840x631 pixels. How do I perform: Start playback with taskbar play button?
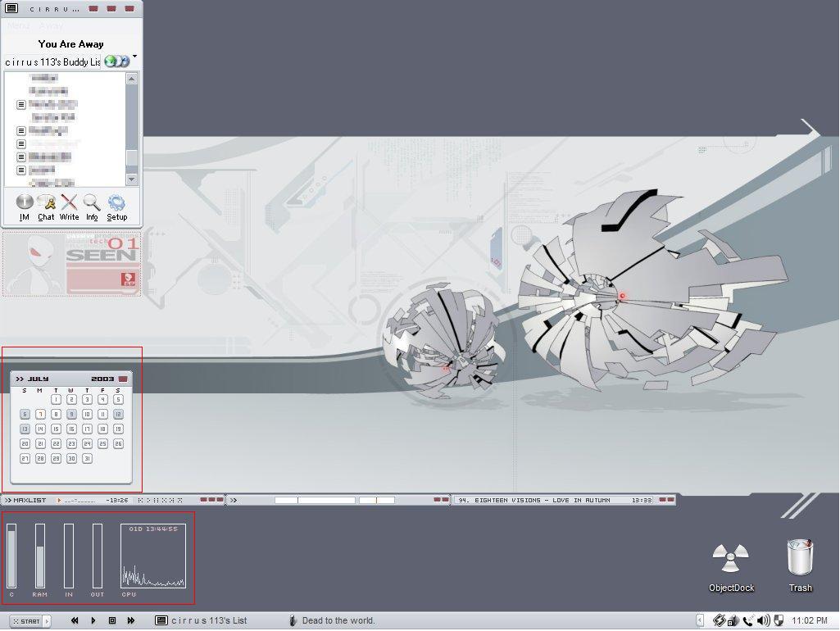(93, 620)
